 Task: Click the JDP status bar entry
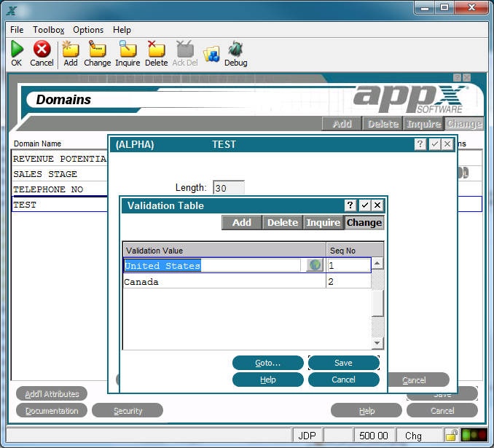(x=307, y=436)
